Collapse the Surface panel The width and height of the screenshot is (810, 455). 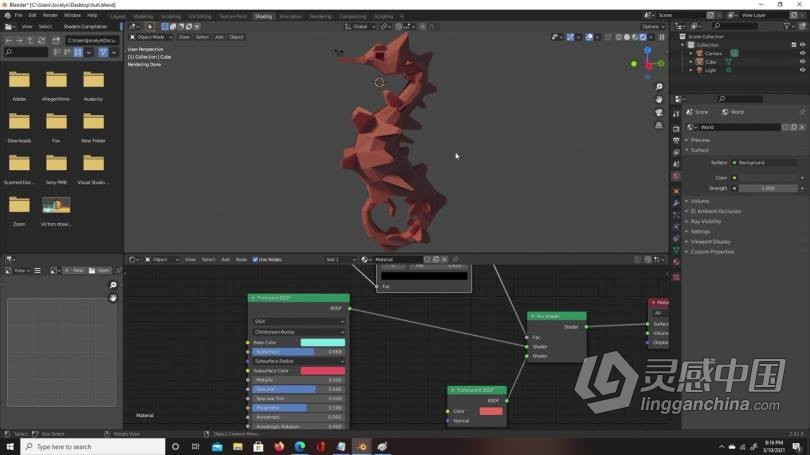click(x=699, y=150)
